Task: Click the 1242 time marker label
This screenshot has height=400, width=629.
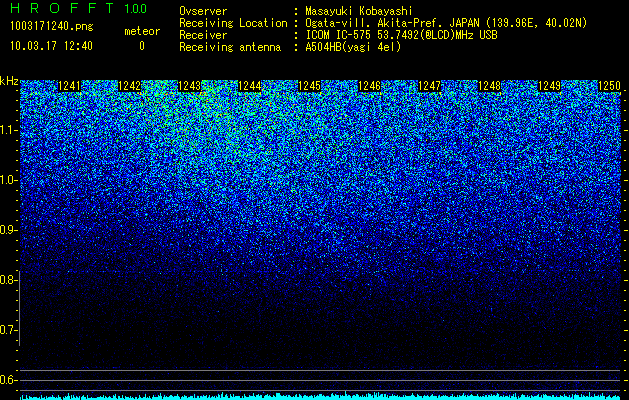Action: point(130,86)
